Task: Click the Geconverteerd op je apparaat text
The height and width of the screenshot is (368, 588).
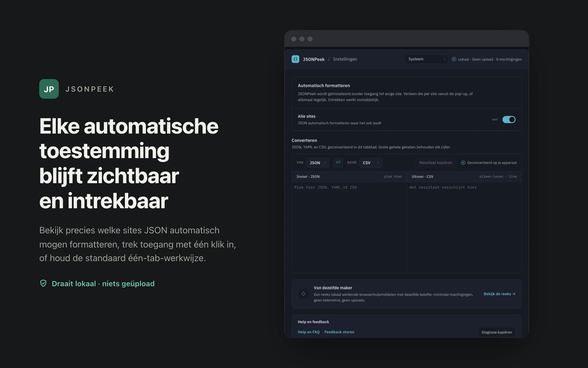Action: click(492, 163)
